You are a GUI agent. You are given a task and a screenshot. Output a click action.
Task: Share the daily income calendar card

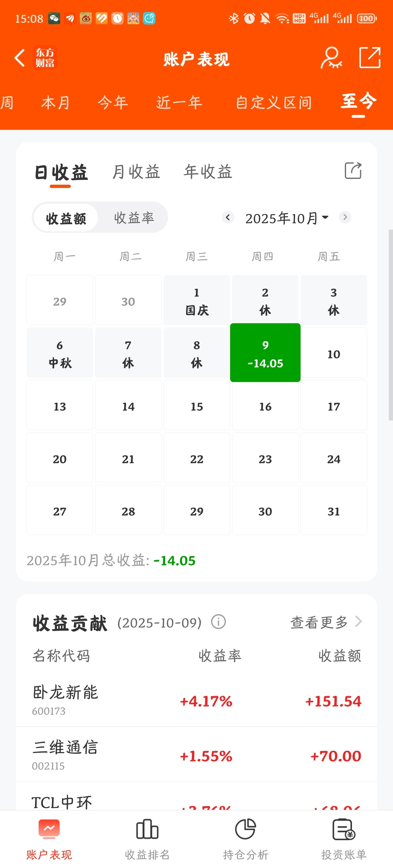point(353,170)
